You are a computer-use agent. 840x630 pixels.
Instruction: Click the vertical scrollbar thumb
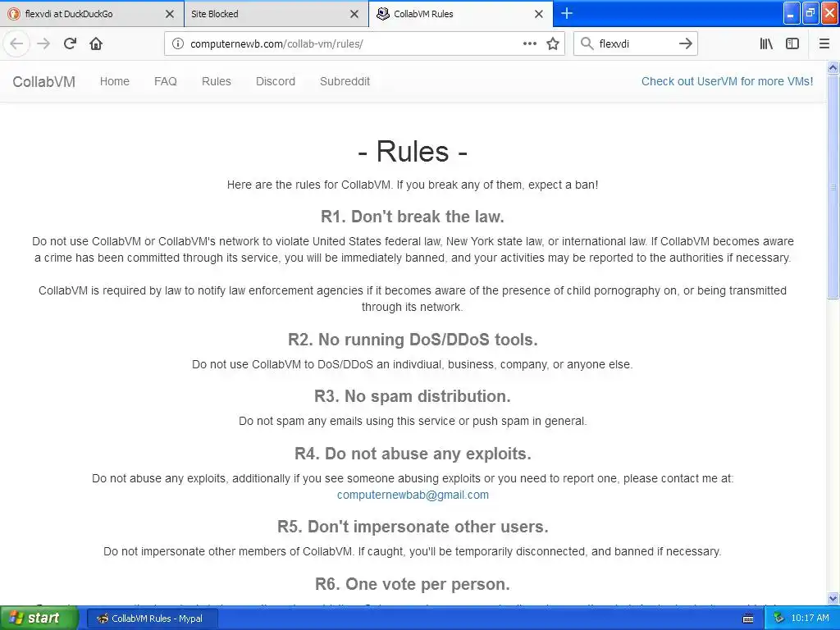tap(833, 186)
